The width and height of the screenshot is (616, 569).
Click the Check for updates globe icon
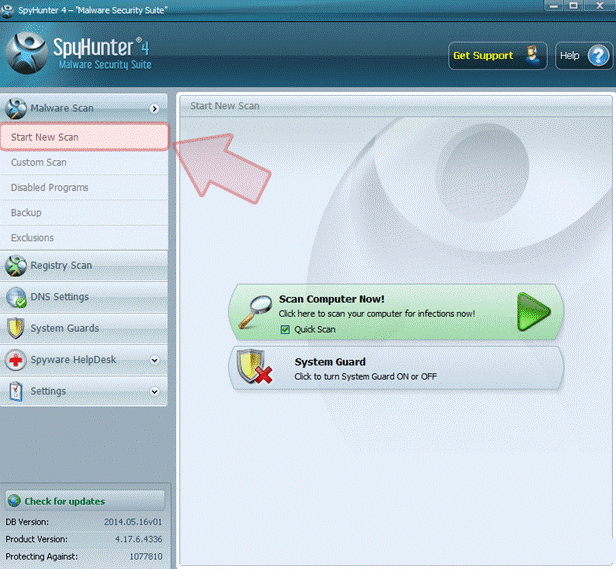(14, 501)
